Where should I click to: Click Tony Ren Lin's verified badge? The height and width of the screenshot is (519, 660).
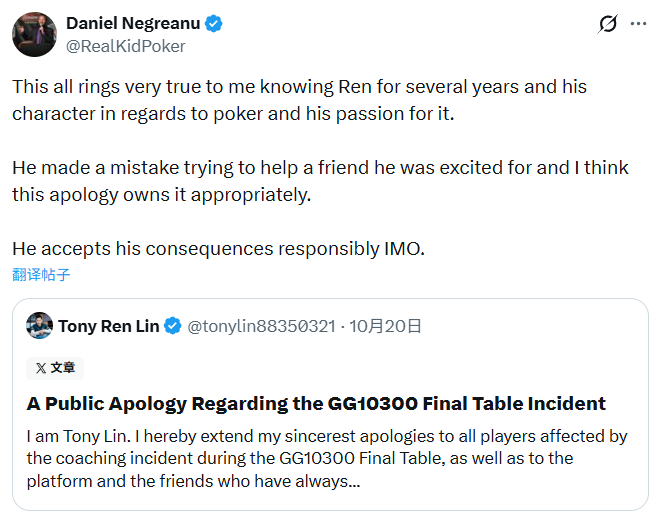[173, 326]
